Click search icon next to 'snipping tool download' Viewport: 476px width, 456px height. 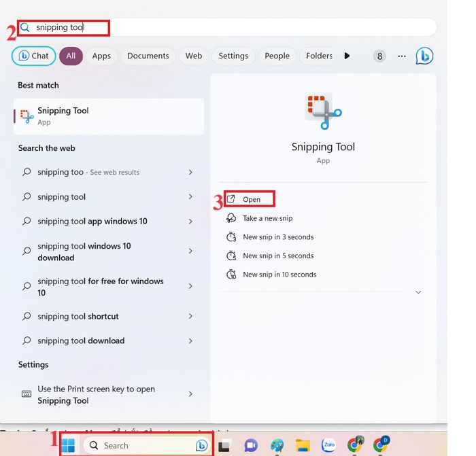[27, 340]
